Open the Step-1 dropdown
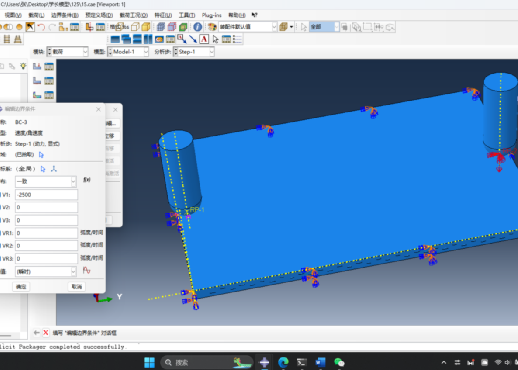This screenshot has height=370, width=518. pyautogui.click(x=194, y=52)
